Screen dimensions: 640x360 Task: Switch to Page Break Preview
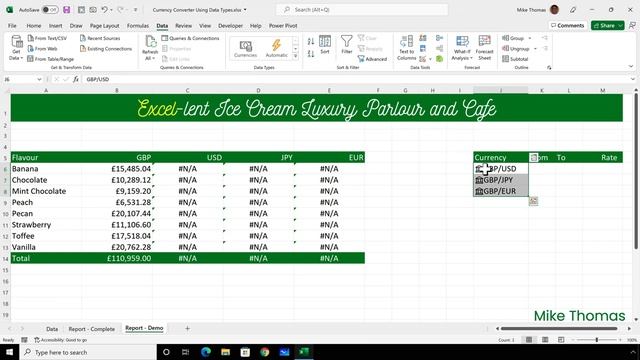(x=561, y=340)
